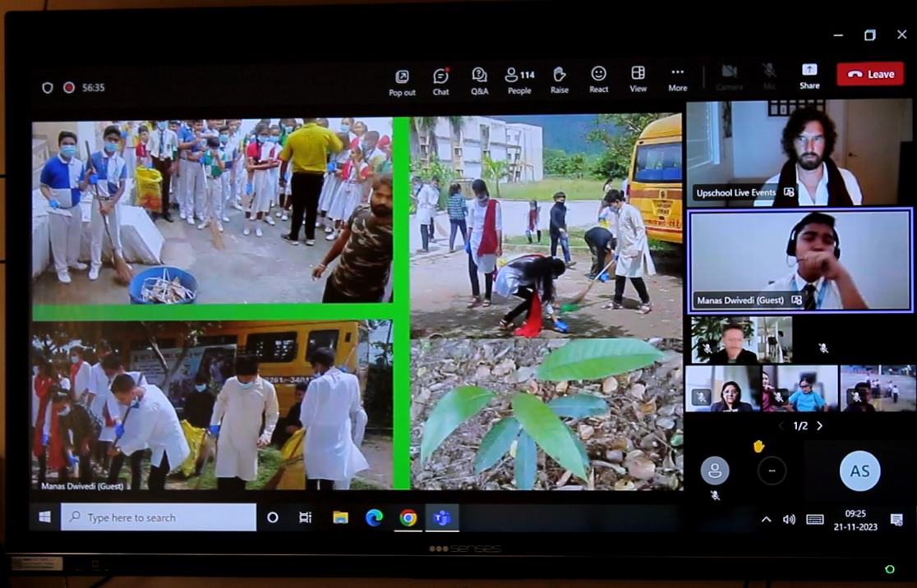Go to next page of participants
Viewport: 917px width, 588px height.
819,426
